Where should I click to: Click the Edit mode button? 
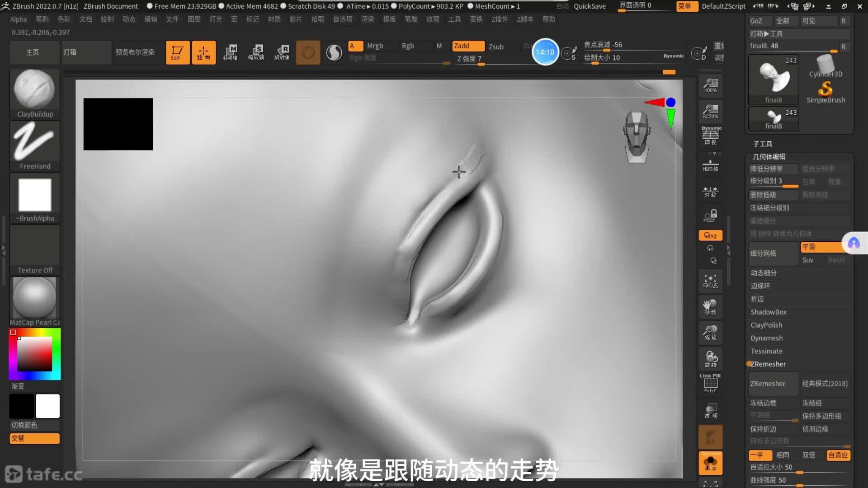pyautogui.click(x=177, y=52)
